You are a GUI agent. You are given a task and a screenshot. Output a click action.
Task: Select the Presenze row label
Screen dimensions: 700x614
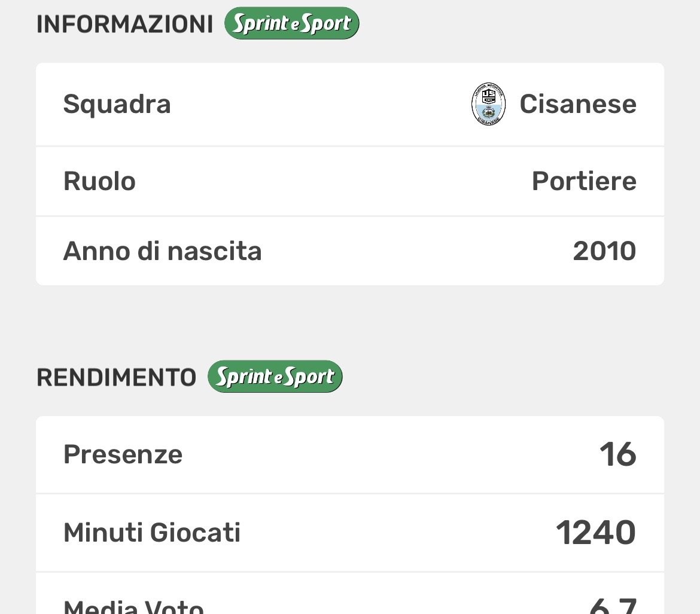[x=123, y=454]
